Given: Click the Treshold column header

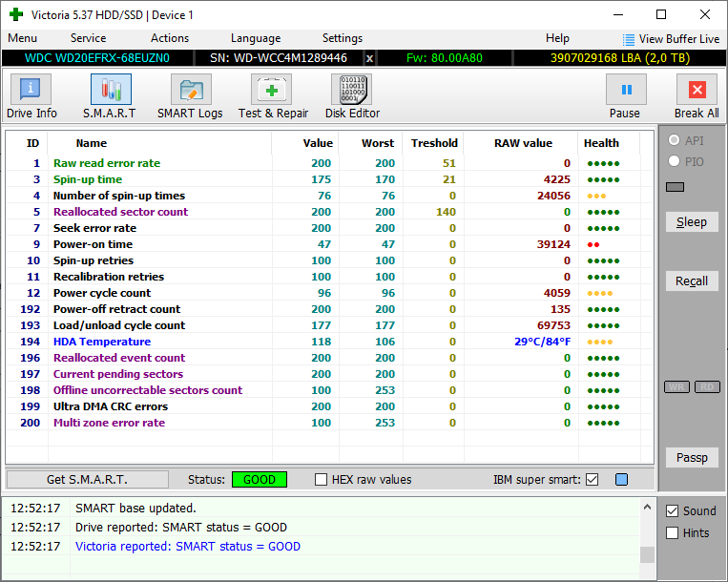Looking at the screenshot, I should coord(434,143).
